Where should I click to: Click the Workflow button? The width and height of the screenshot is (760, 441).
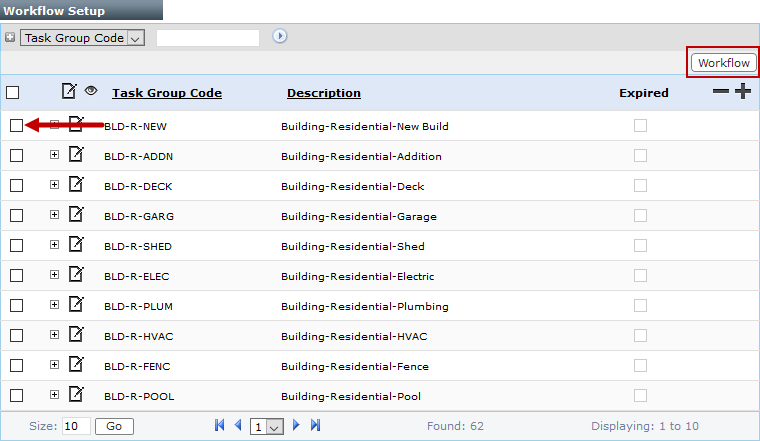(x=723, y=62)
